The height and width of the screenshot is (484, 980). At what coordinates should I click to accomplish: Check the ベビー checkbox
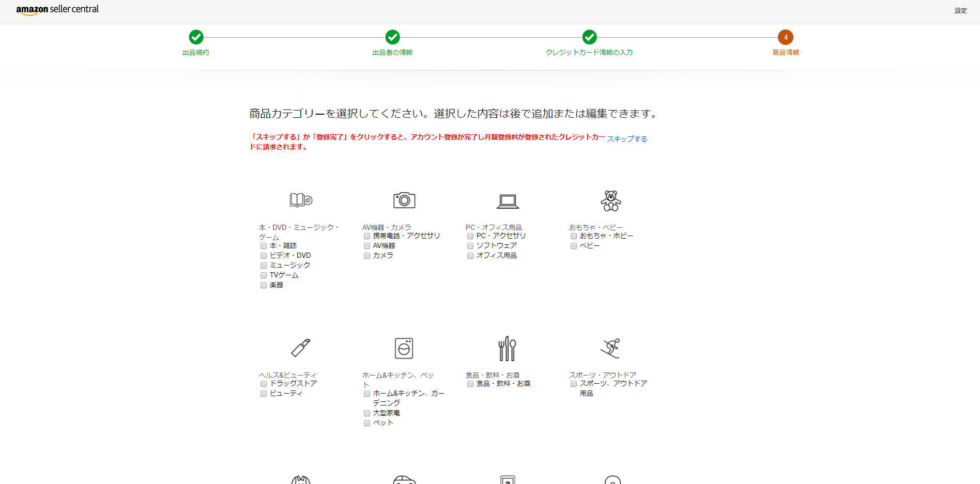point(574,246)
